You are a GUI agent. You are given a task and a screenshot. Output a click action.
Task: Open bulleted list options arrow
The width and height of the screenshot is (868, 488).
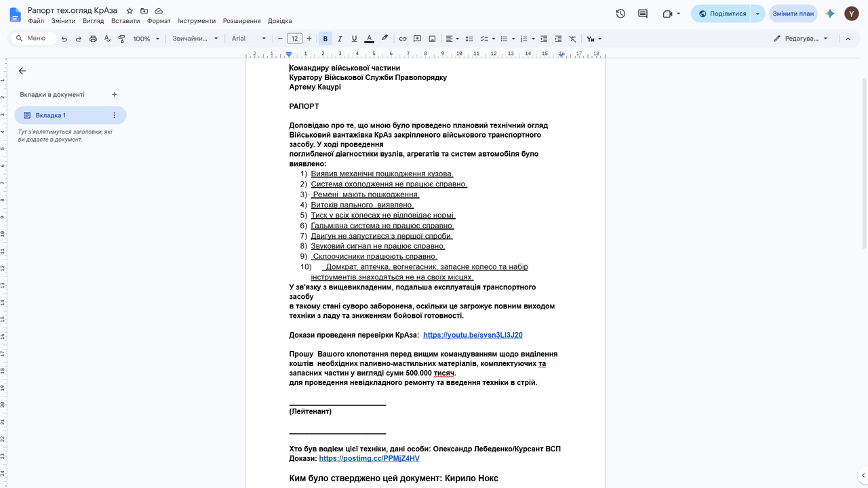(513, 39)
